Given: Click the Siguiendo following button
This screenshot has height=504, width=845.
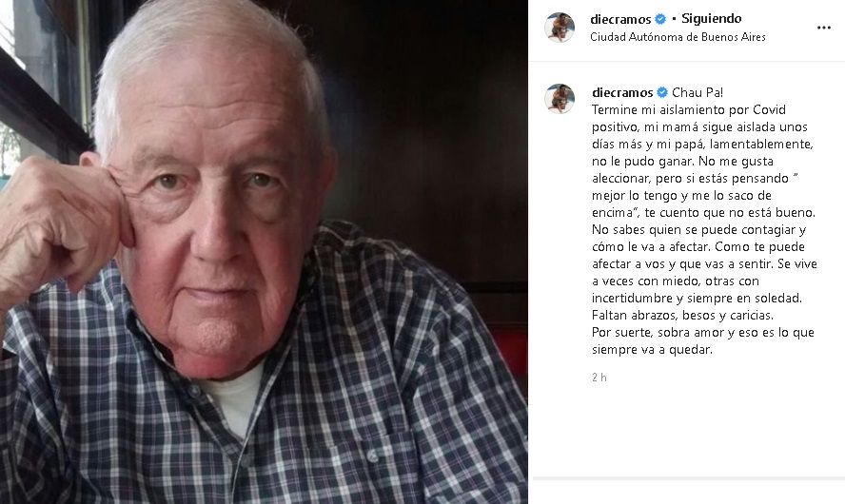Looking at the screenshot, I should pyautogui.click(x=712, y=19).
